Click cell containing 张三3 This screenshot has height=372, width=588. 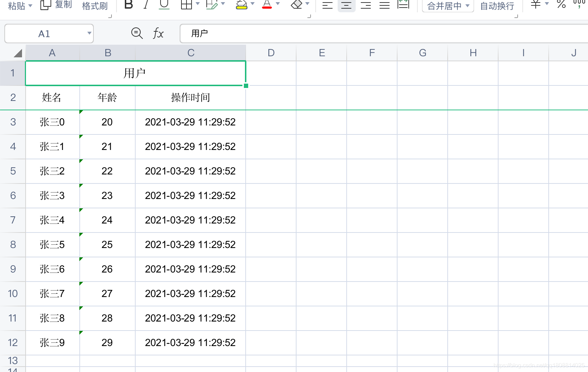(x=52, y=195)
